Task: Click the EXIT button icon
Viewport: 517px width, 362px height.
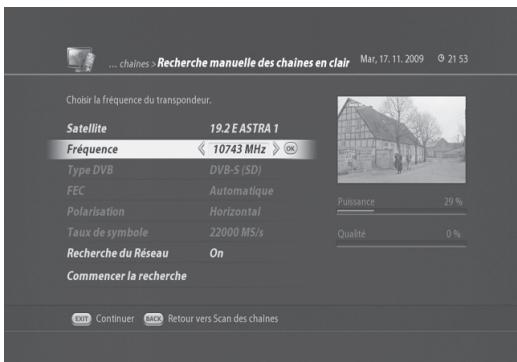Action: [x=81, y=319]
